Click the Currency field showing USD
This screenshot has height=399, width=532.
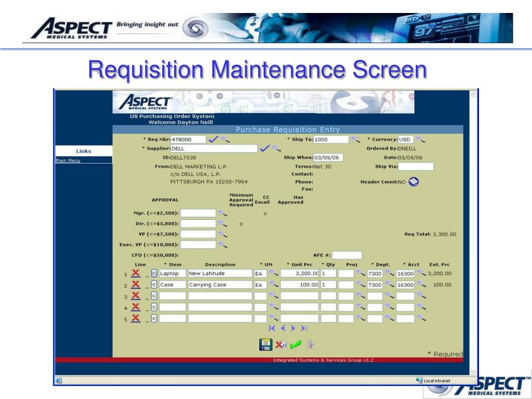click(x=406, y=139)
